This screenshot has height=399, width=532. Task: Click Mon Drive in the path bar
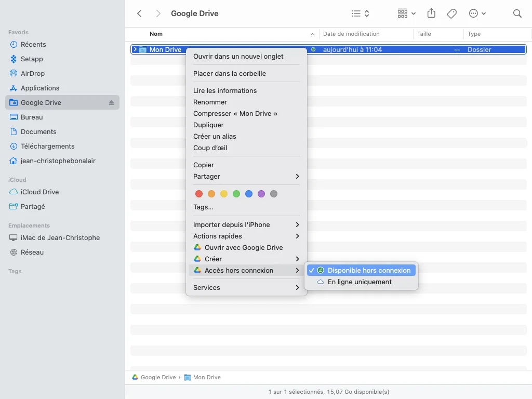pyautogui.click(x=202, y=377)
